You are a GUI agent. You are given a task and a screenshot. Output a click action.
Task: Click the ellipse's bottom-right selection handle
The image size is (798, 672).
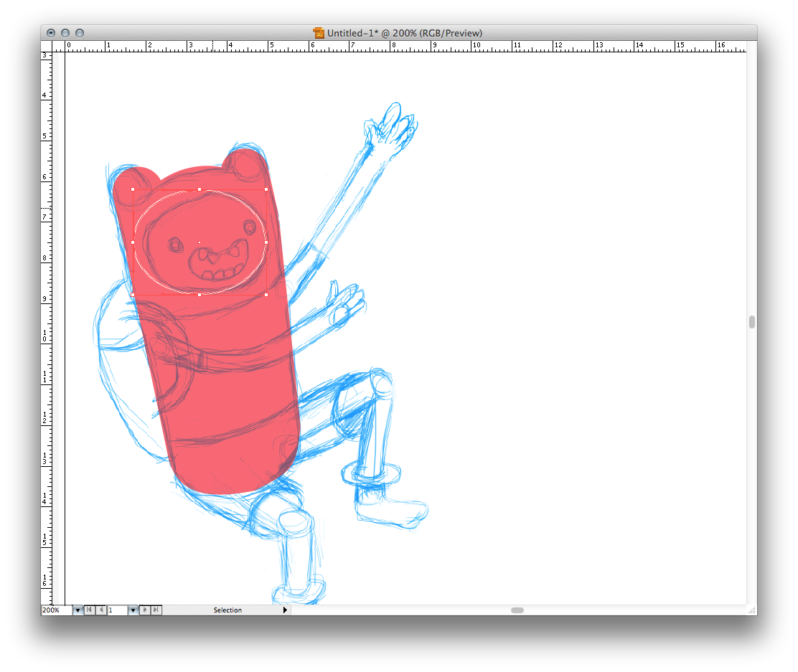tap(266, 295)
